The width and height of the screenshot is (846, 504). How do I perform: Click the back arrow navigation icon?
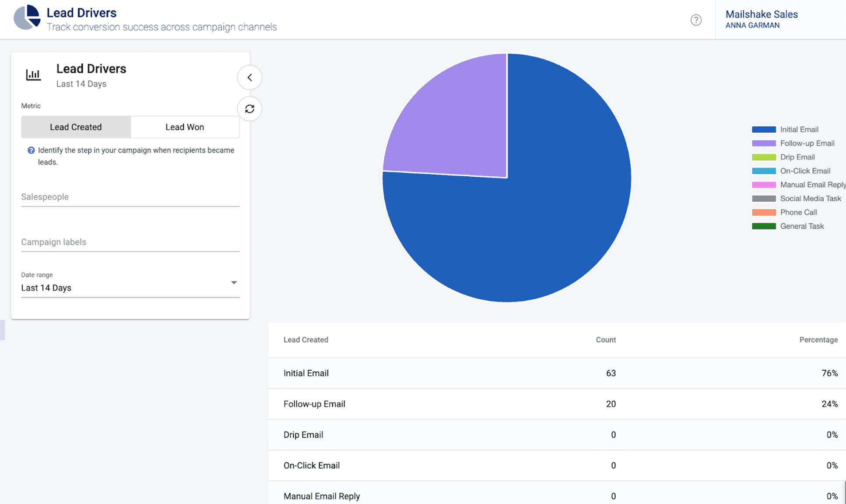(x=249, y=77)
